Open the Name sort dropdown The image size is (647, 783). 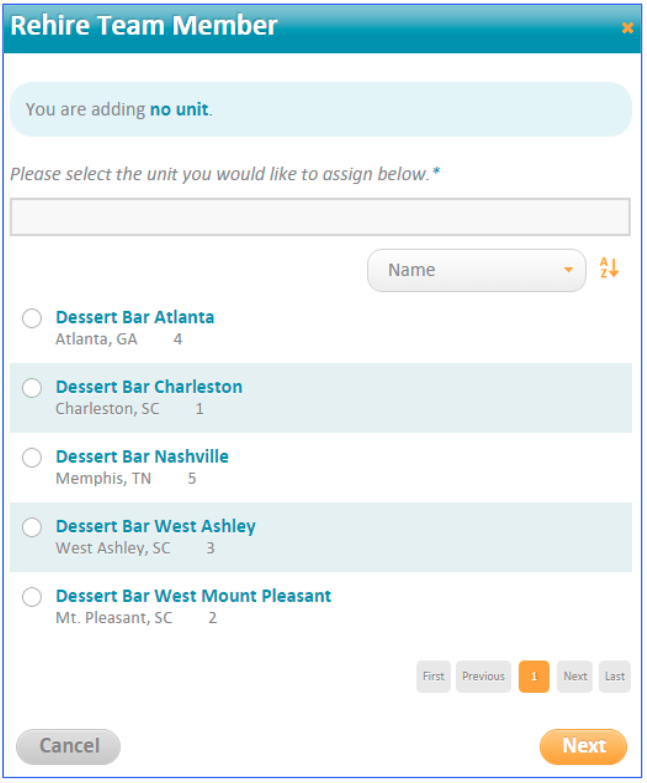[475, 270]
